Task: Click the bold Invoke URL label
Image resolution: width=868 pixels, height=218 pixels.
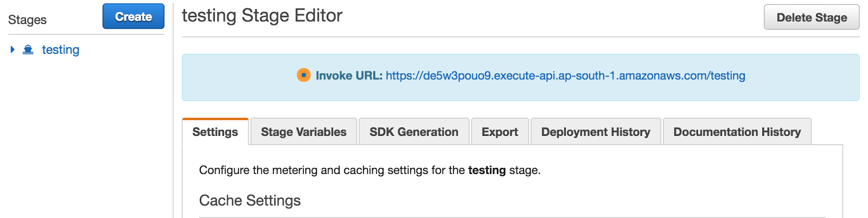Action: pyautogui.click(x=349, y=76)
